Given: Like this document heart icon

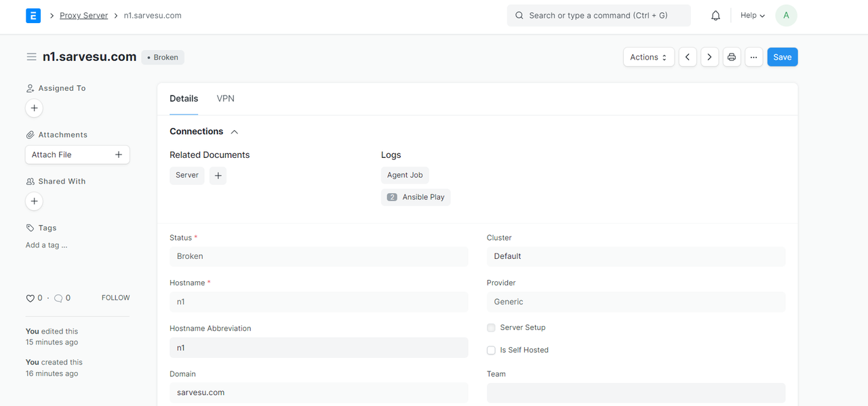Looking at the screenshot, I should [30, 298].
